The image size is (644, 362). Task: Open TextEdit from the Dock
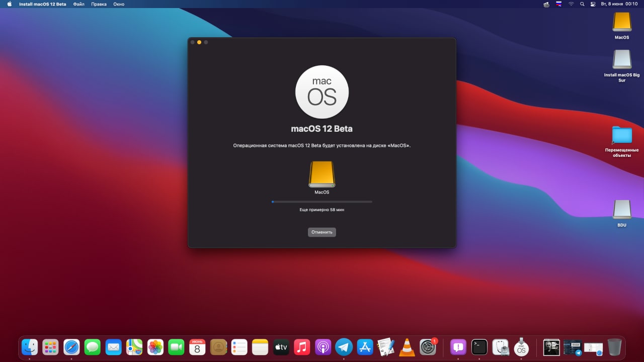pos(386,347)
